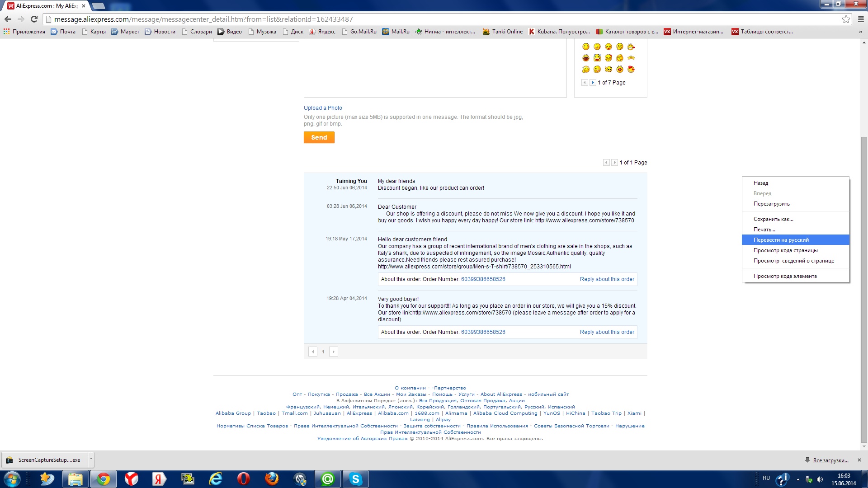Viewport: 868px width, 488px height.
Task: Insert the heart-eyes emoticon
Action: pyautogui.click(x=631, y=69)
